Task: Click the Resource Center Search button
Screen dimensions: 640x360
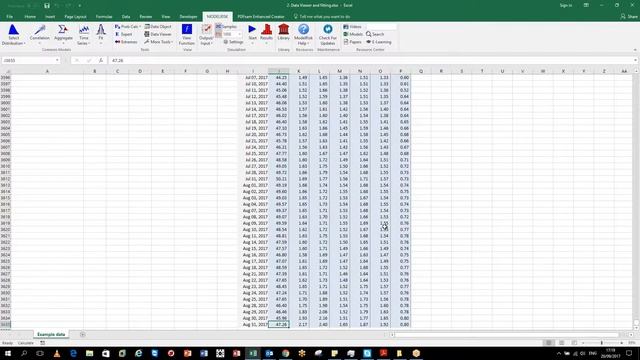Action: (375, 34)
